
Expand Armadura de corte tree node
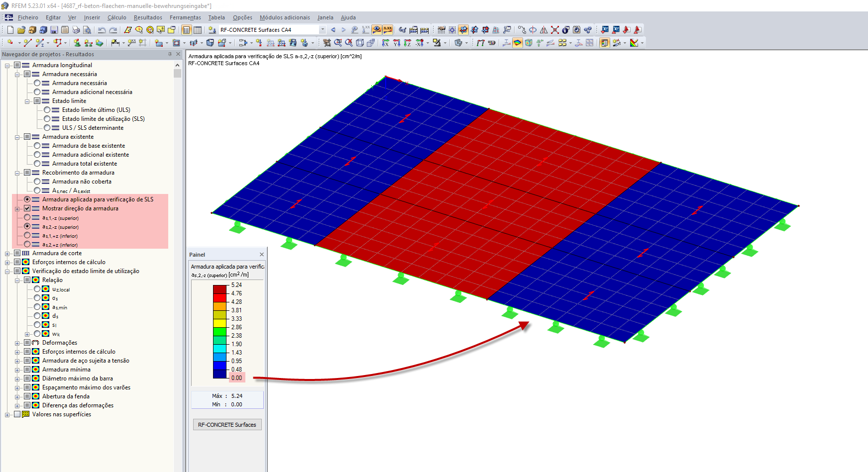click(x=7, y=253)
